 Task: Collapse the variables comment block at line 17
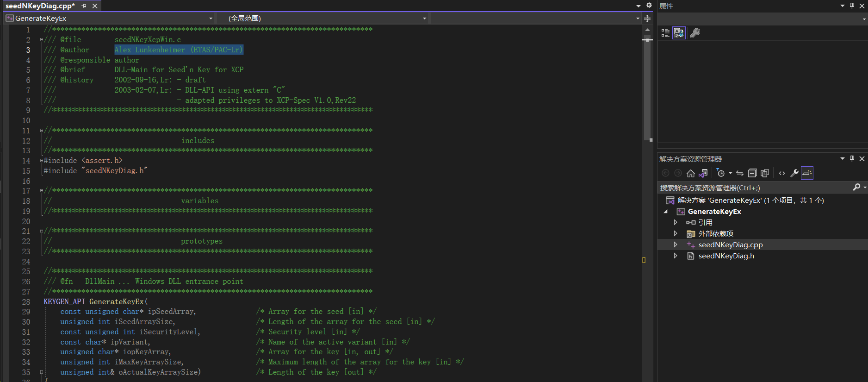coord(42,191)
